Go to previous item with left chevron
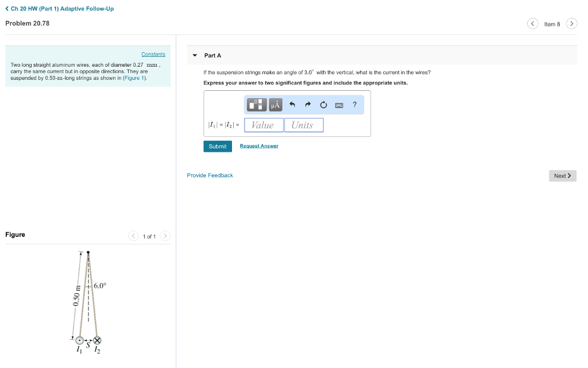588x368 pixels. tap(532, 24)
